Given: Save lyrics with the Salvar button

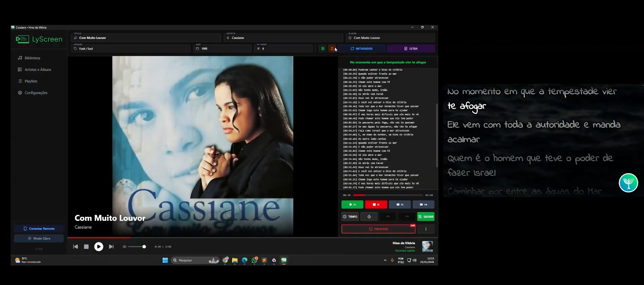Looking at the screenshot, I should click(426, 216).
